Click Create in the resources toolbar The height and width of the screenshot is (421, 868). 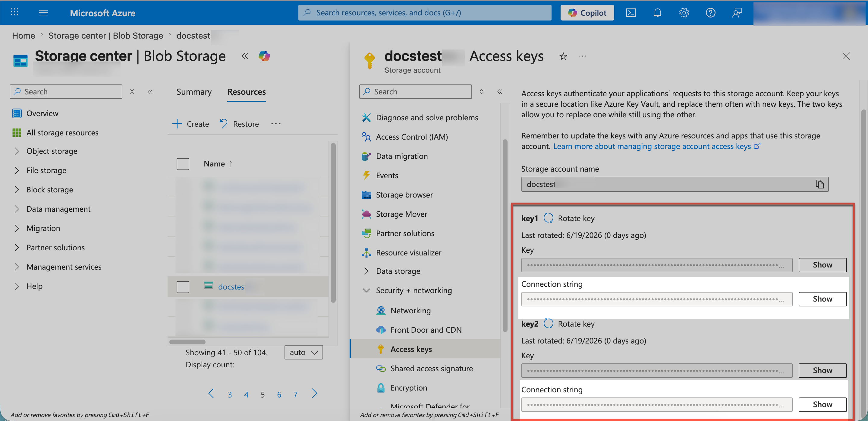coord(191,124)
